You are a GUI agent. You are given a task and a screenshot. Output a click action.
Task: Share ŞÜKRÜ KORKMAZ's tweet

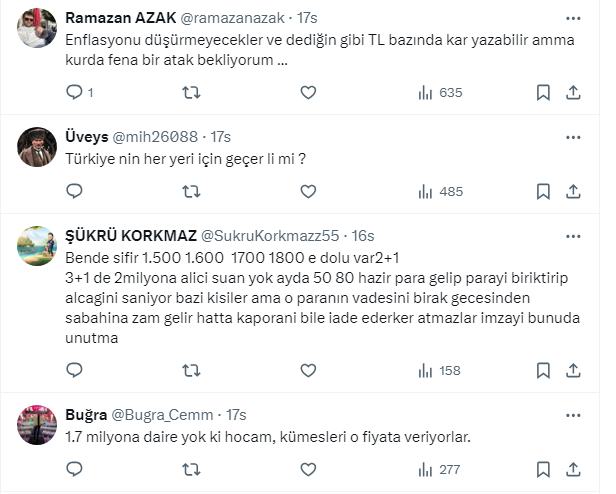573,370
